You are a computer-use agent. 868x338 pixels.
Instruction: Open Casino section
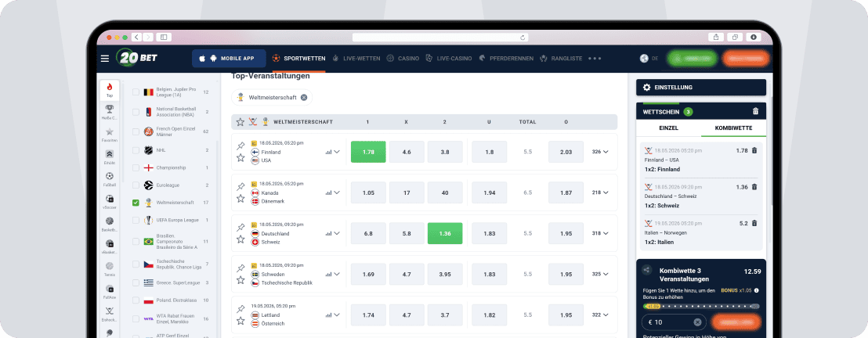403,59
